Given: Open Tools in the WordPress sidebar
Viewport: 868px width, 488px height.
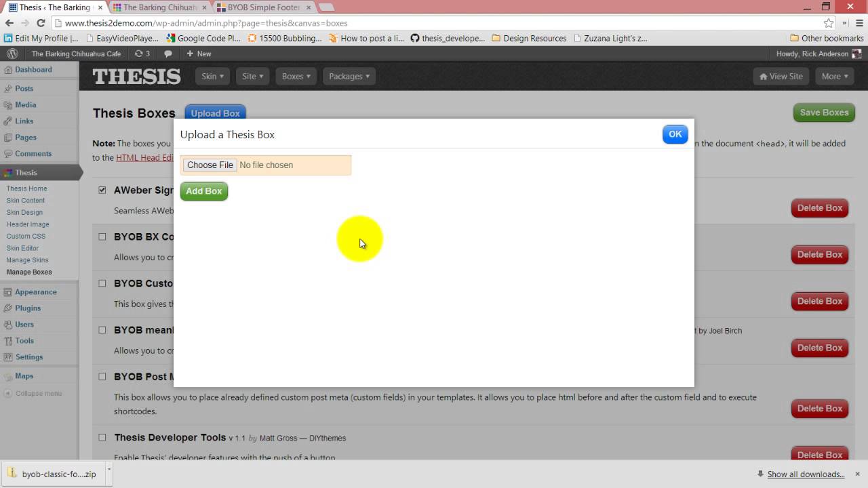Looking at the screenshot, I should click(24, 341).
